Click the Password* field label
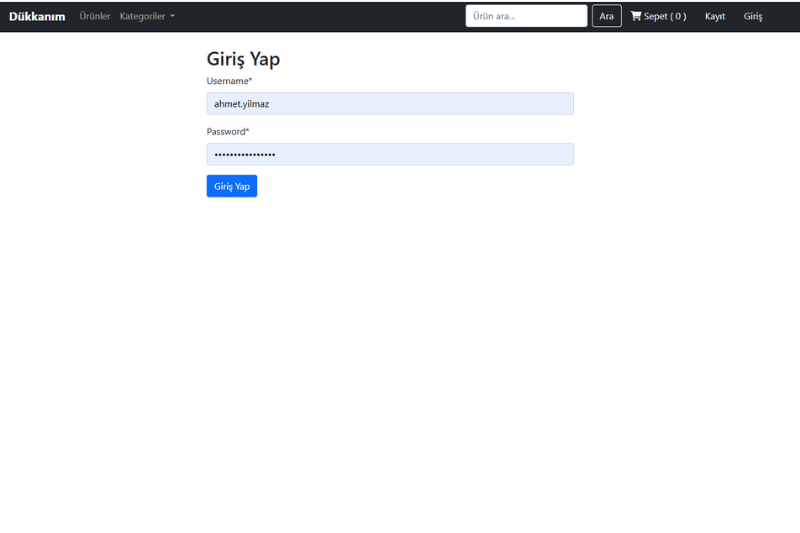This screenshot has height=533, width=800. pos(227,131)
